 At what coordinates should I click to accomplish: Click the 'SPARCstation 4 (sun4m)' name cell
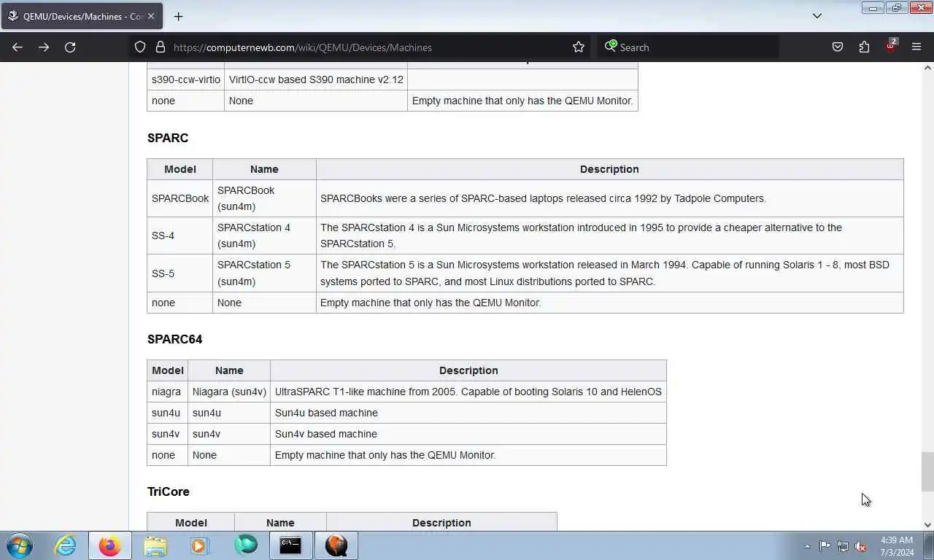coord(264,236)
